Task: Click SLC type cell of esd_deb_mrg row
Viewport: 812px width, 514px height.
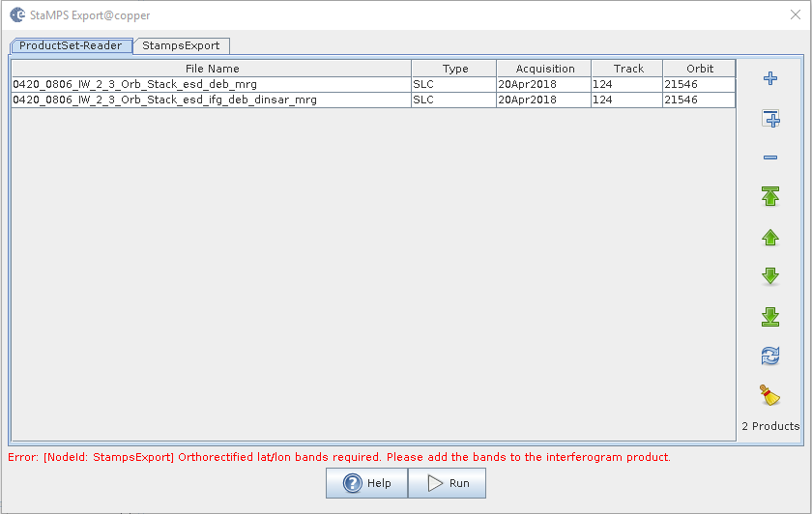Action: click(x=454, y=84)
